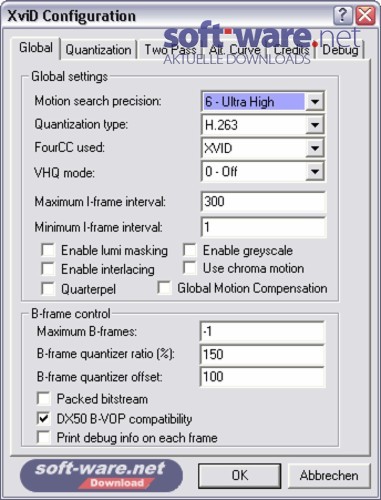Click the Abbrechen button

[329, 475]
